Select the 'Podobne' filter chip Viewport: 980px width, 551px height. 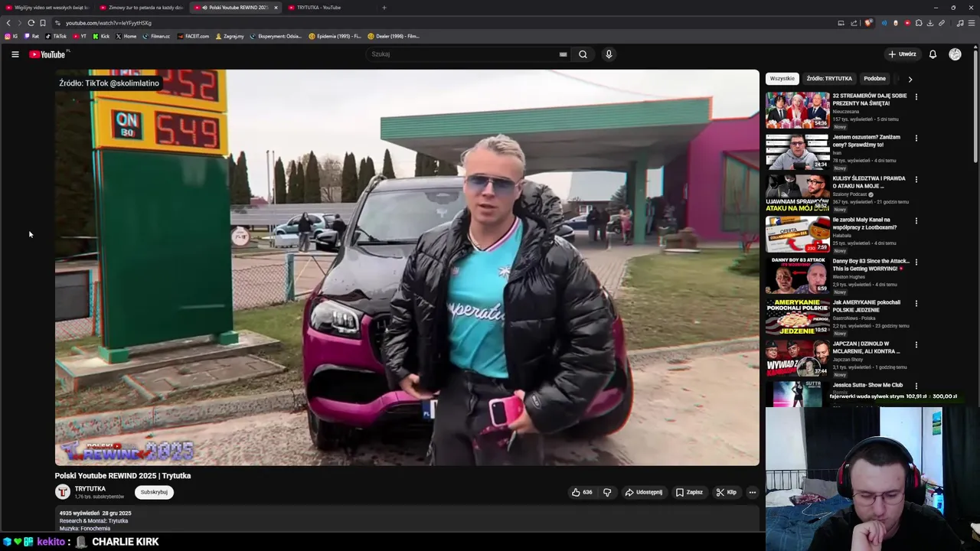(x=874, y=79)
